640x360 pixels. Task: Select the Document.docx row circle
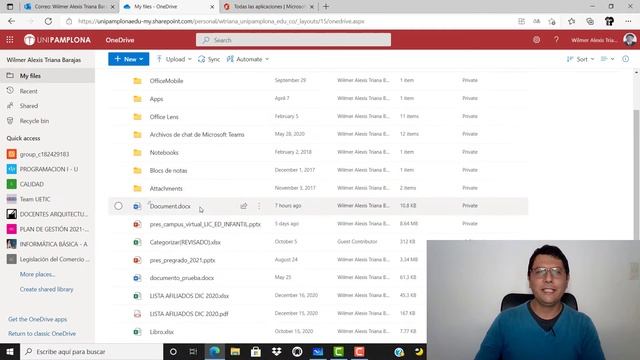coord(118,206)
